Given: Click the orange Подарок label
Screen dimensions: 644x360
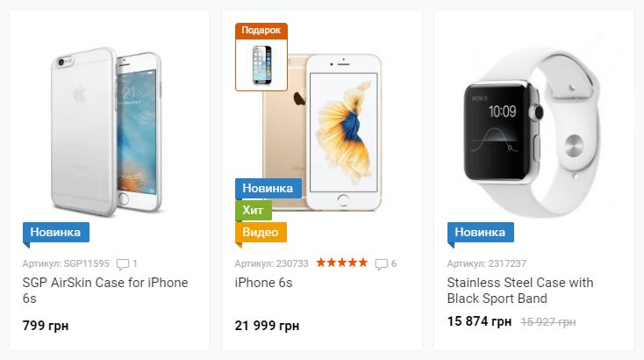Looking at the screenshot, I should click(x=261, y=31).
